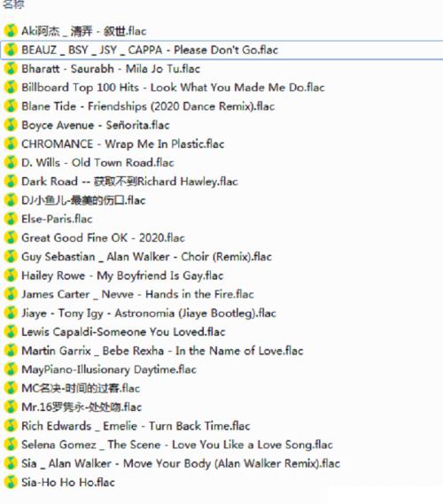Click the icon for D. Wills - Old Town Road.flac
The height and width of the screenshot is (504, 443).
click(x=11, y=163)
